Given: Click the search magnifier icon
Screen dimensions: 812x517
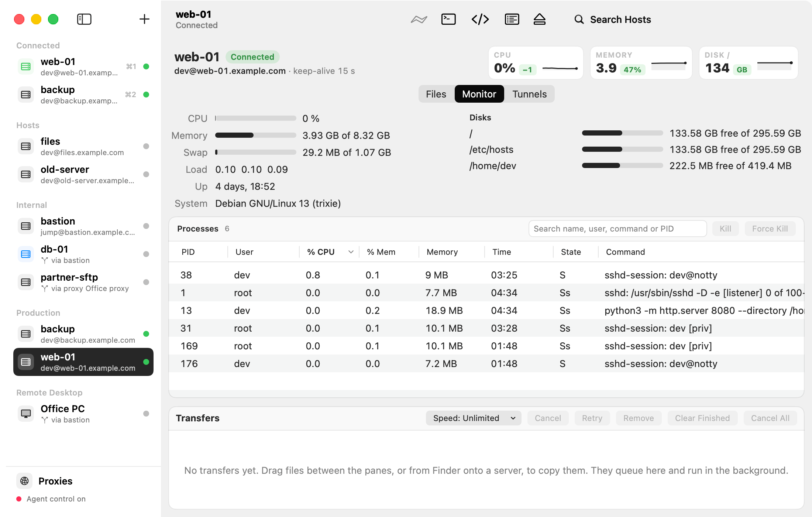Looking at the screenshot, I should (x=579, y=19).
